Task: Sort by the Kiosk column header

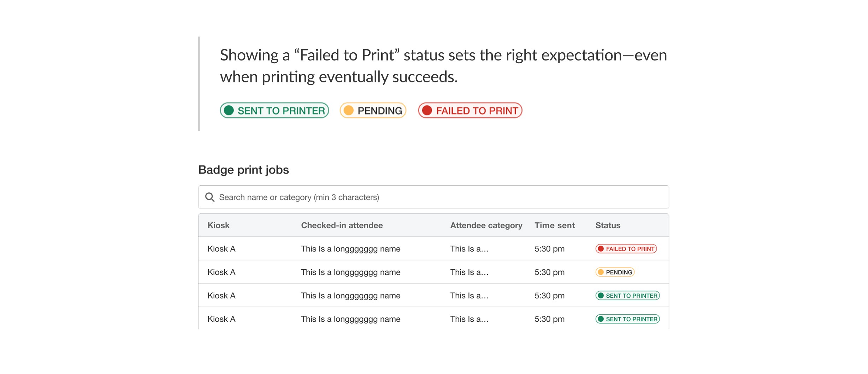Action: 218,226
